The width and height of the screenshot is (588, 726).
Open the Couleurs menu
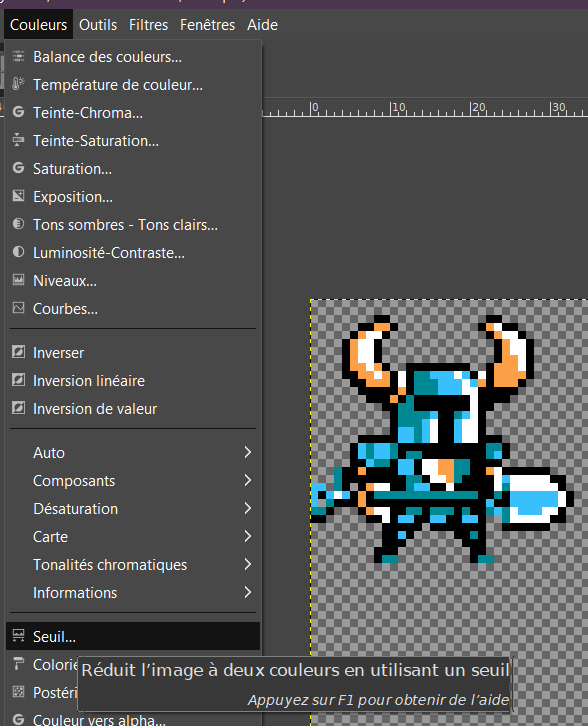pyautogui.click(x=38, y=25)
